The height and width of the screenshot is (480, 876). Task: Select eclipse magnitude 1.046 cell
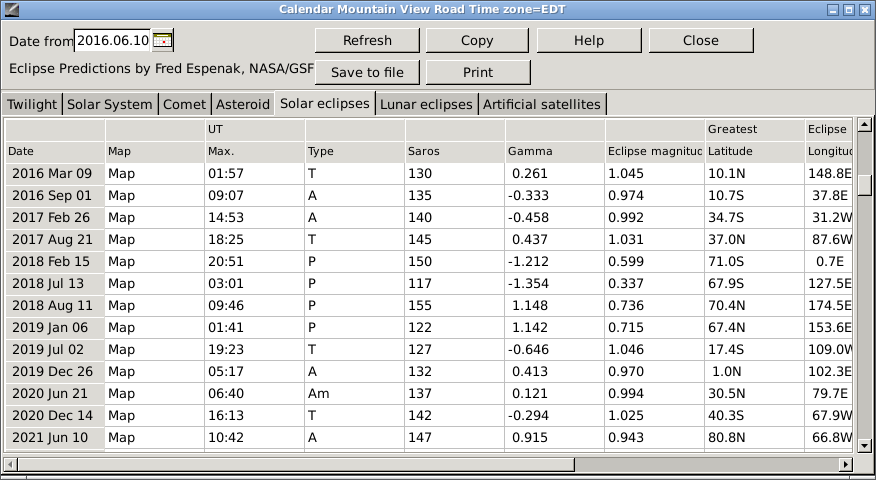(x=654, y=350)
